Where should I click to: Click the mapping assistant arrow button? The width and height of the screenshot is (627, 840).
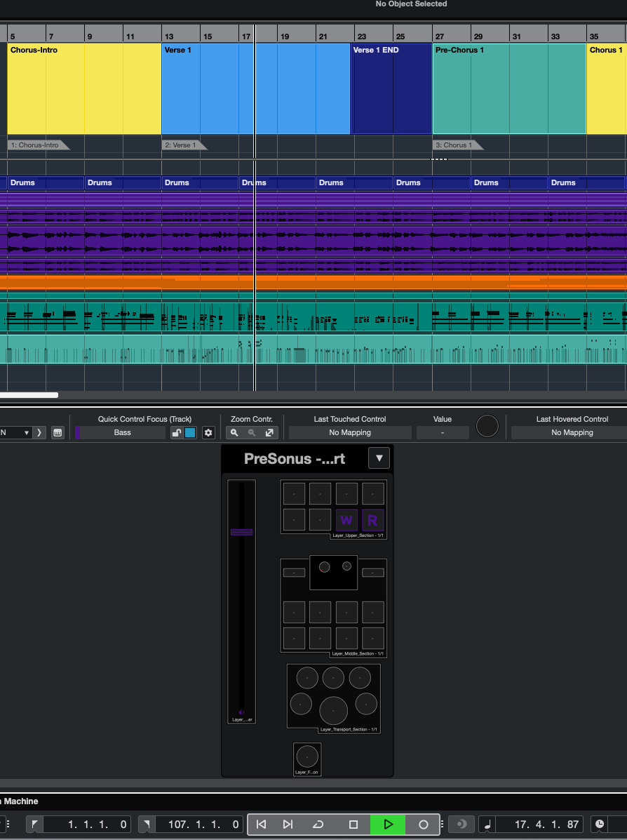tap(39, 432)
